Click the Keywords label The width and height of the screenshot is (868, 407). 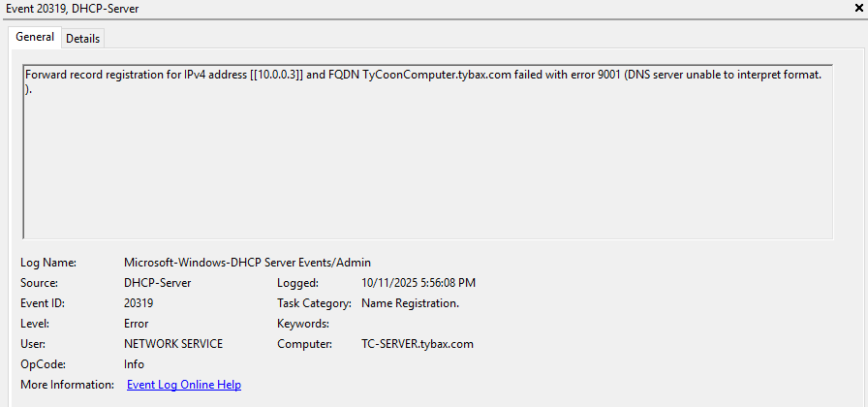tap(303, 324)
